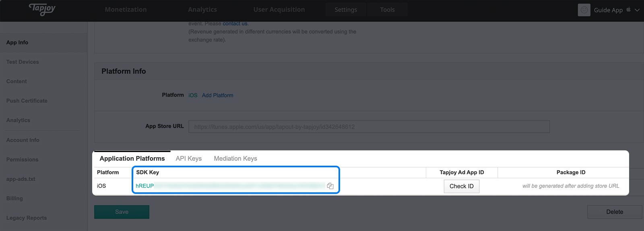Image resolution: width=644 pixels, height=231 pixels.
Task: Select the Application Platforms tab
Action: tap(132, 158)
